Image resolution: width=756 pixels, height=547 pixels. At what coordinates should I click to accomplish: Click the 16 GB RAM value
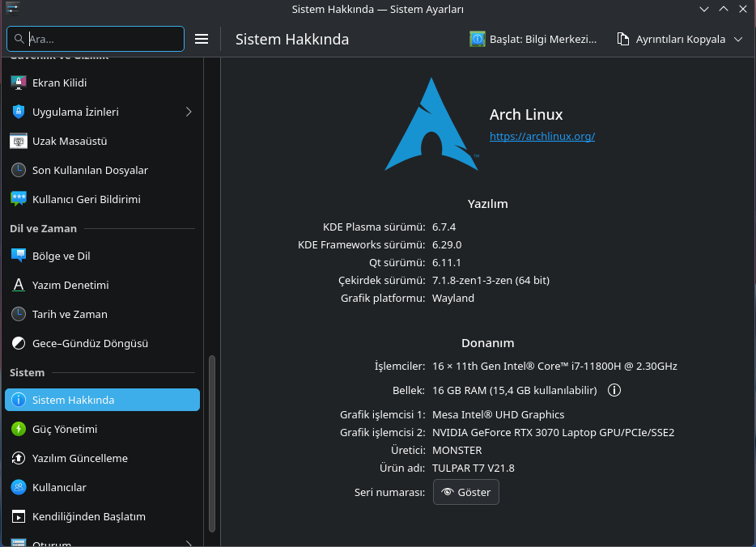pyautogui.click(x=515, y=390)
